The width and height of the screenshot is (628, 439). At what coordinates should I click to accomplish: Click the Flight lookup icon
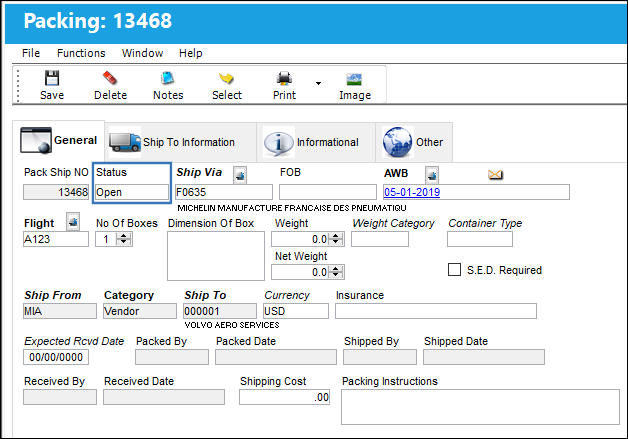click(73, 222)
